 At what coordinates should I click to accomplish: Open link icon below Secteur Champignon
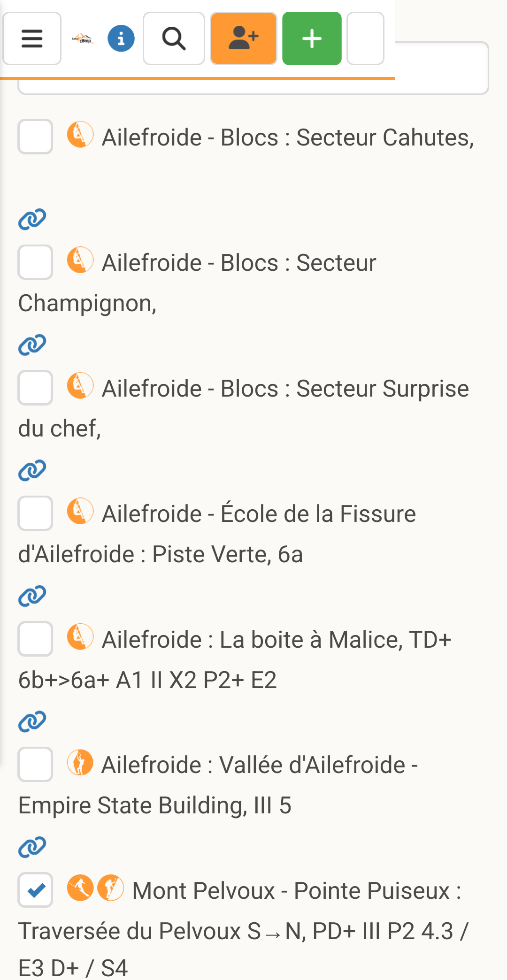coord(32,345)
